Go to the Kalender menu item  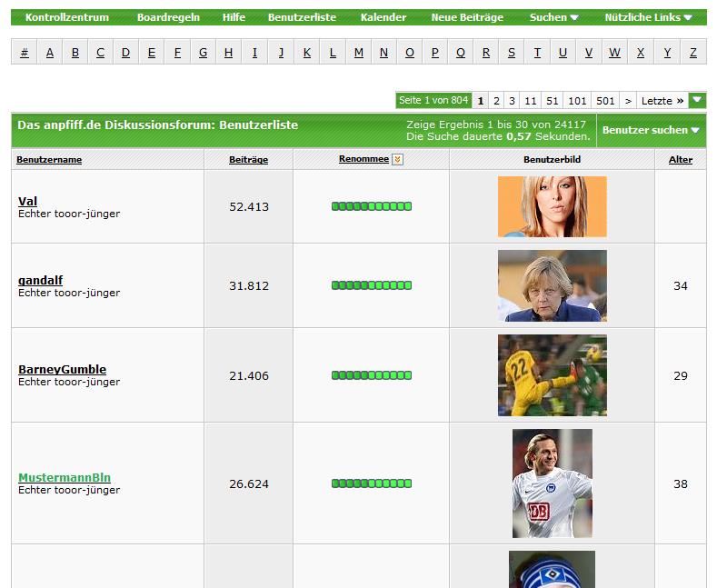[x=383, y=17]
